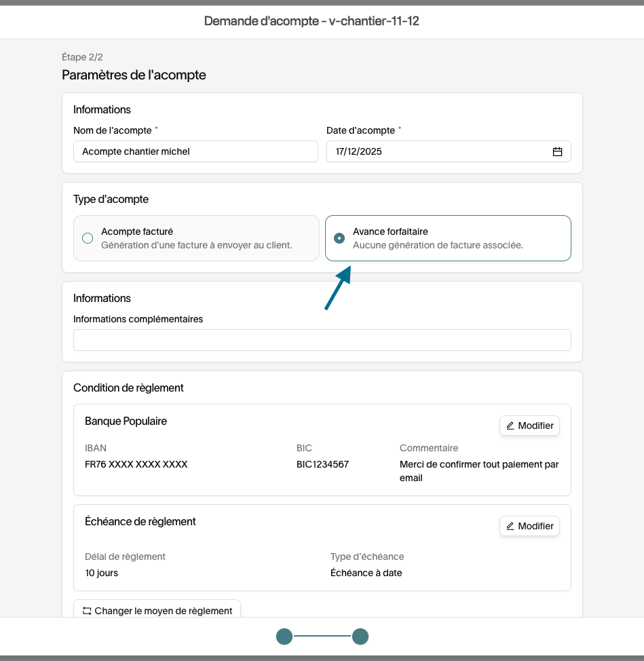The image size is (644, 661).
Task: Open the Date d'acompte date picker field
Action: (449, 151)
